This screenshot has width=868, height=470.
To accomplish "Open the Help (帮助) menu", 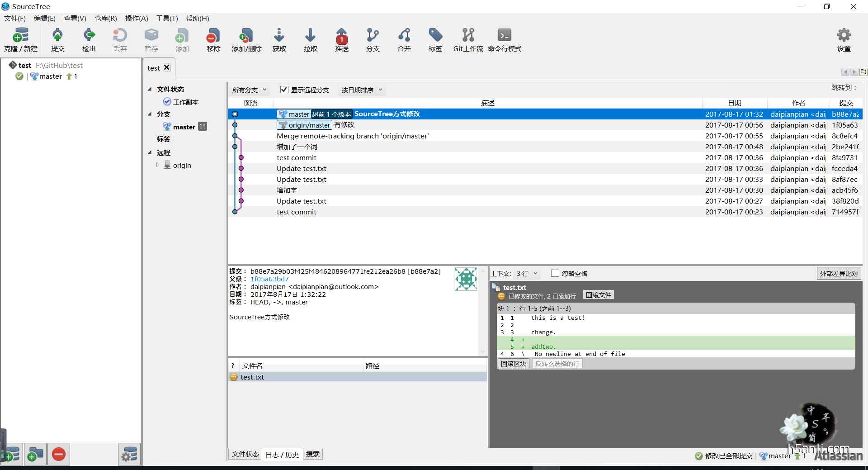I will 197,19.
